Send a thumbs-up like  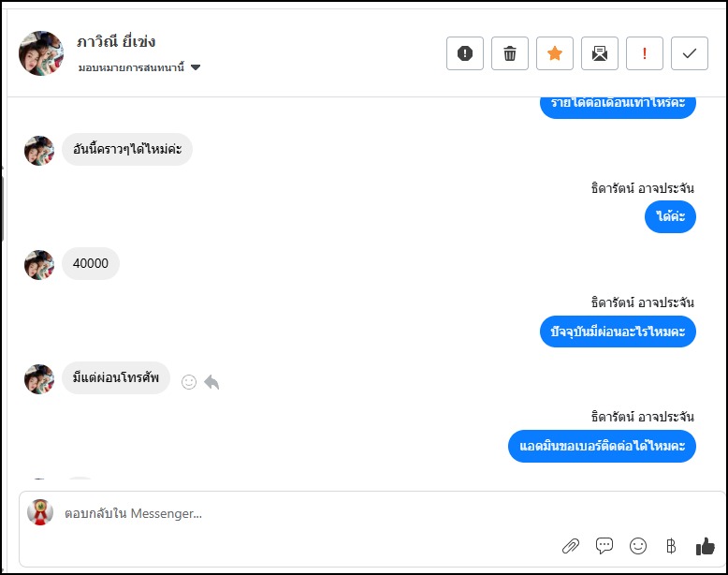point(705,546)
